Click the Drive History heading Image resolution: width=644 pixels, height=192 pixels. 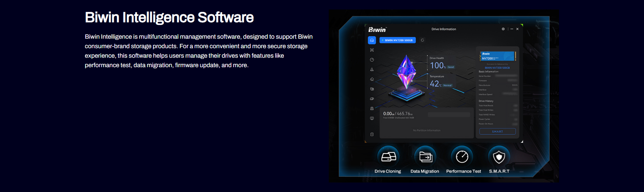coord(486,101)
